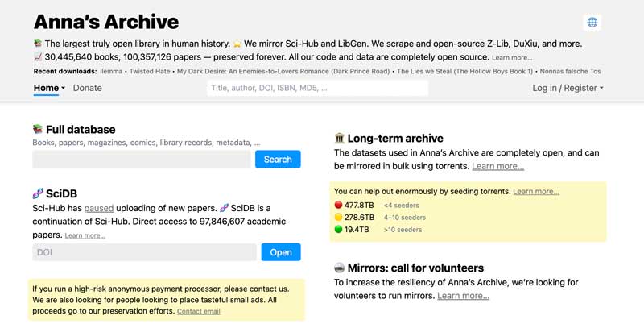Click the green circle beside 19.4TB
The height and width of the screenshot is (324, 644).
pos(338,229)
